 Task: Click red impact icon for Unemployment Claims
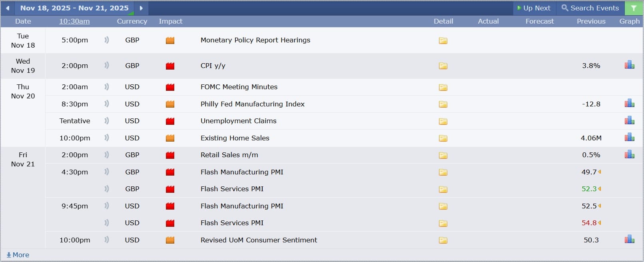pos(170,121)
